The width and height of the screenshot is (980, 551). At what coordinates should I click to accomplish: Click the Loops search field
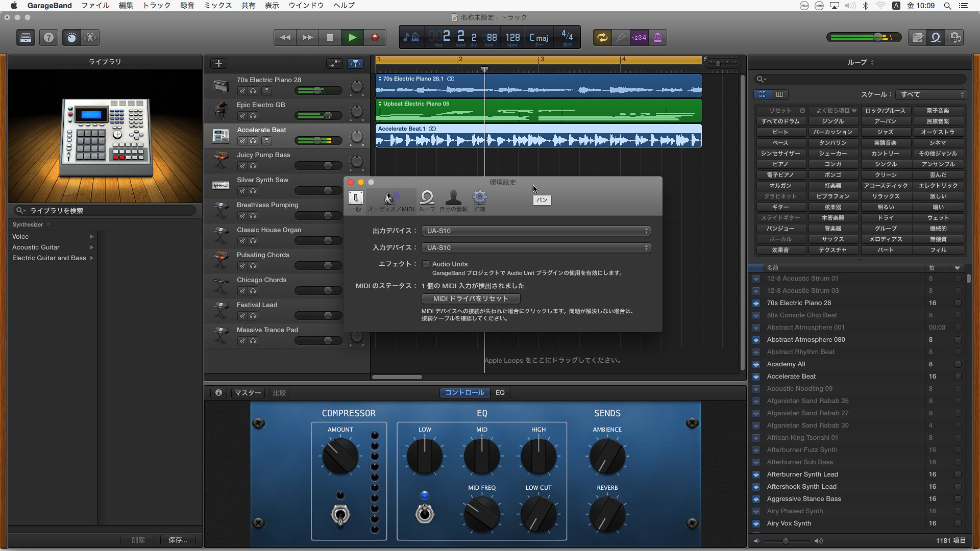[860, 79]
